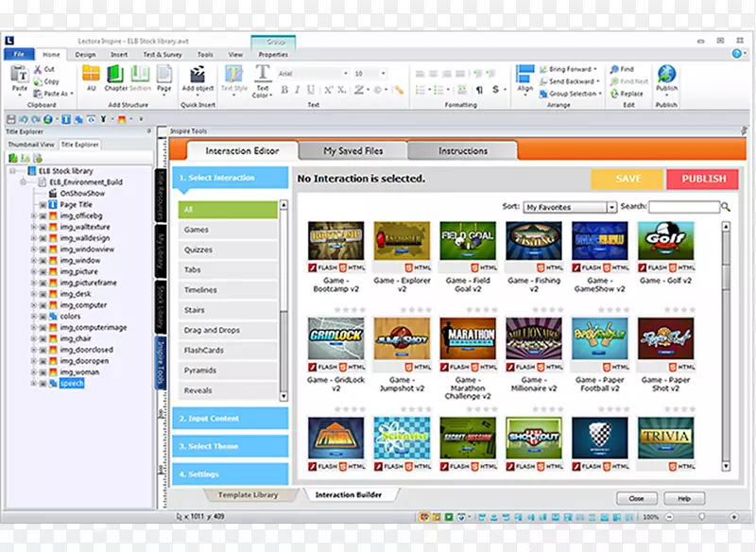Click the zoom slider handle

pyautogui.click(x=702, y=516)
